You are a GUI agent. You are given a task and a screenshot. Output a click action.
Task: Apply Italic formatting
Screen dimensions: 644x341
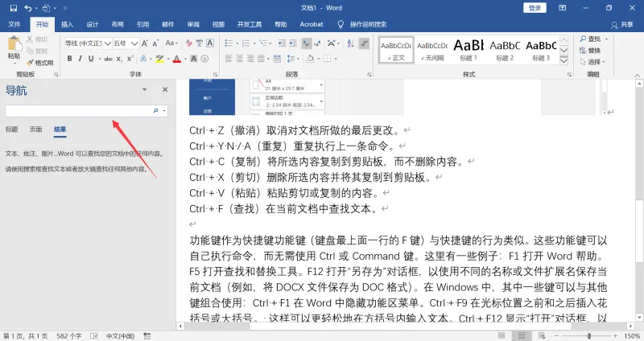[x=80, y=59]
